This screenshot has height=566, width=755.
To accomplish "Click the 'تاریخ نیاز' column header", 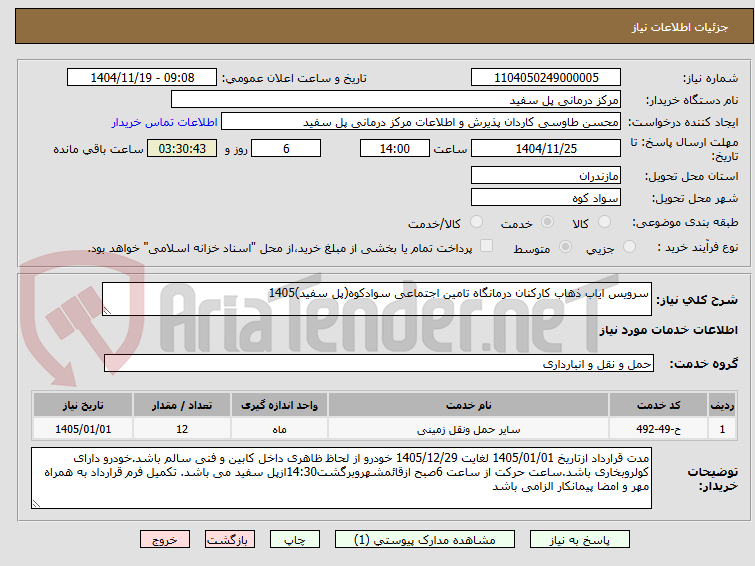I will click(83, 405).
